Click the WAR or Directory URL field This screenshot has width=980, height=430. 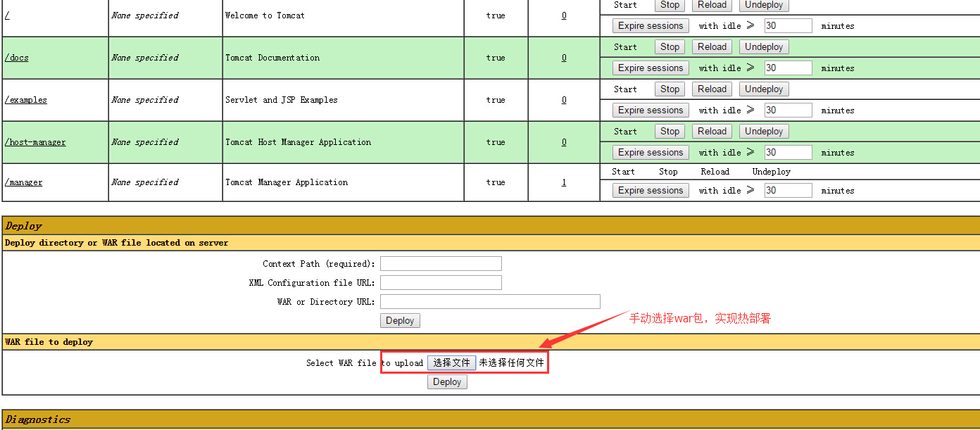pos(490,302)
